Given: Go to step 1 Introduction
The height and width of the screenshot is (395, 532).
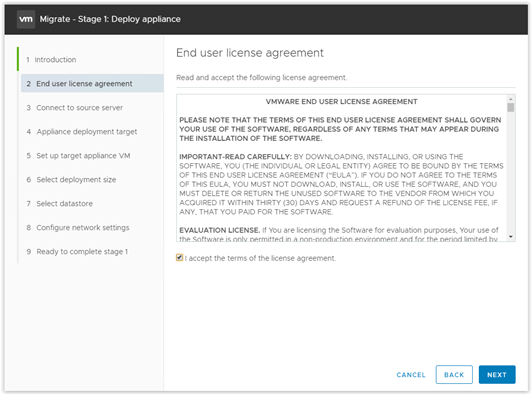Looking at the screenshot, I should (52, 60).
